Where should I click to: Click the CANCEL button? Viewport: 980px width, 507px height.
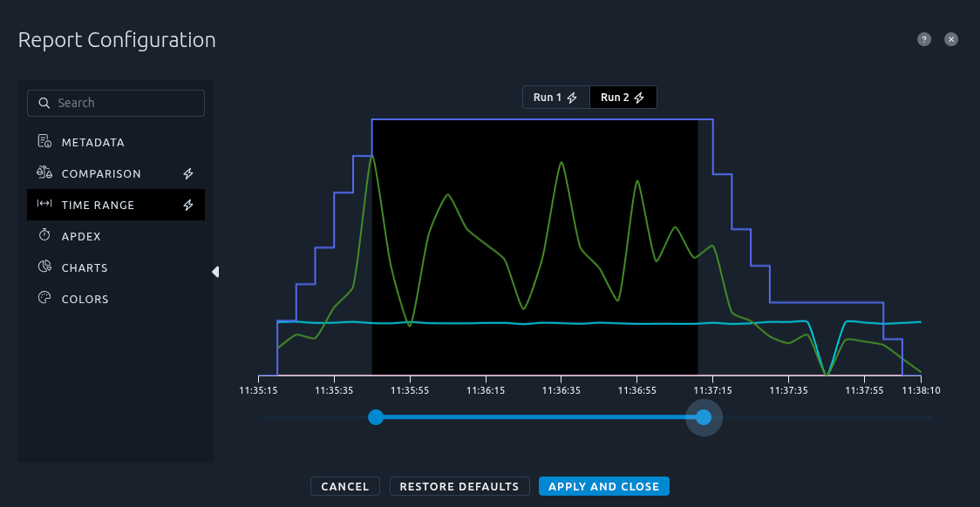(345, 486)
